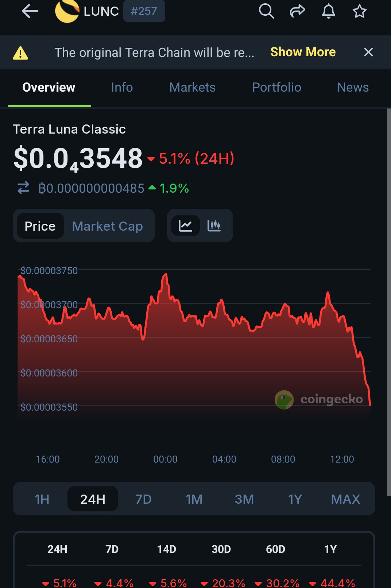
Task: Tap the #257 rank badge
Action: click(144, 11)
